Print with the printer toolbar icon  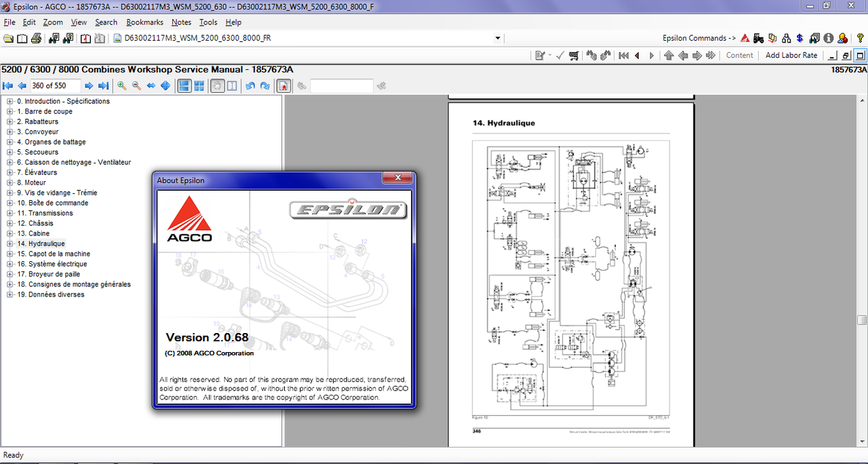click(x=36, y=38)
